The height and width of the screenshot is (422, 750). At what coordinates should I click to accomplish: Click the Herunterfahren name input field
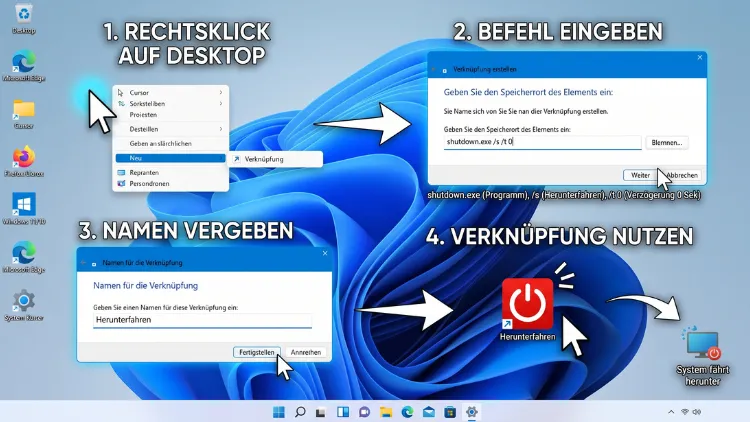click(202, 320)
